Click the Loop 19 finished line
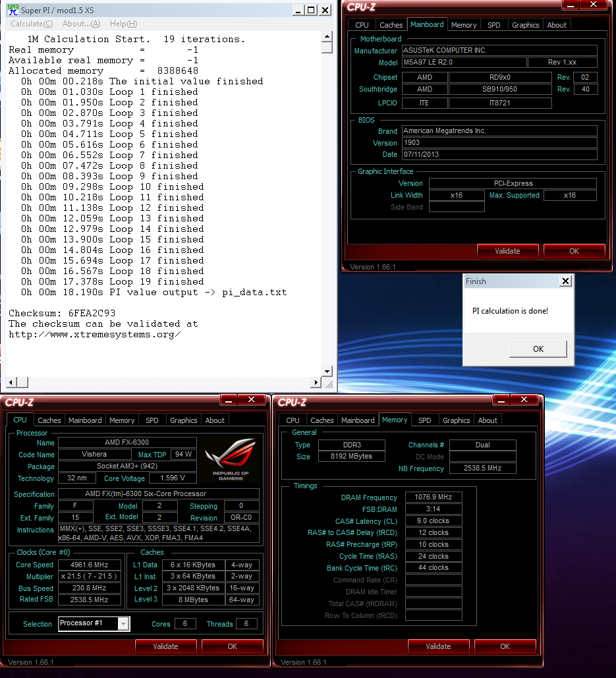616x678 pixels. [x=113, y=281]
